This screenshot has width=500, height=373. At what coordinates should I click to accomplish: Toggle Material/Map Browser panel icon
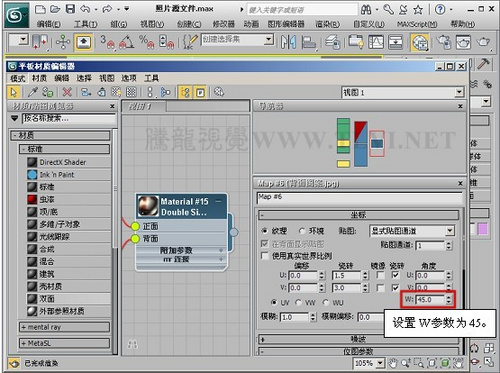[x=185, y=92]
